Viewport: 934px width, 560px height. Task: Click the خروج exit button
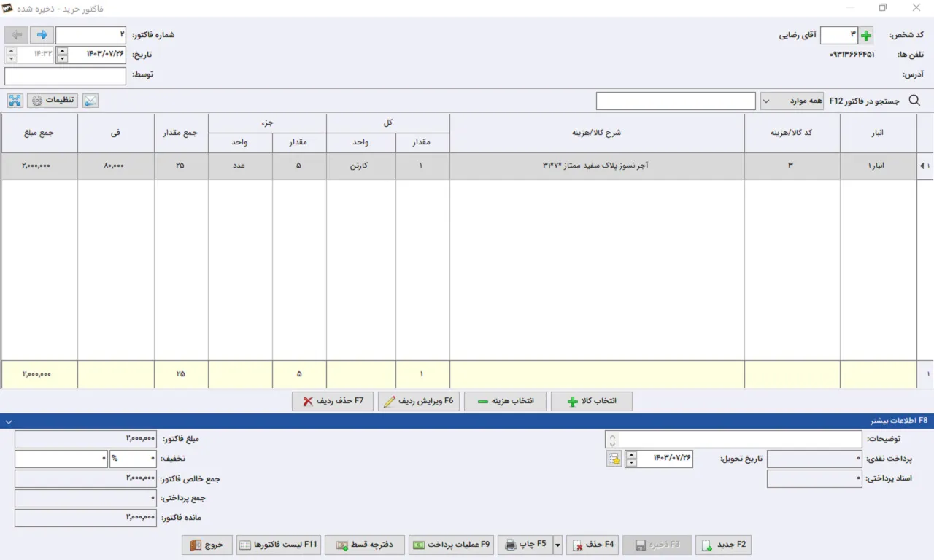pos(207,545)
